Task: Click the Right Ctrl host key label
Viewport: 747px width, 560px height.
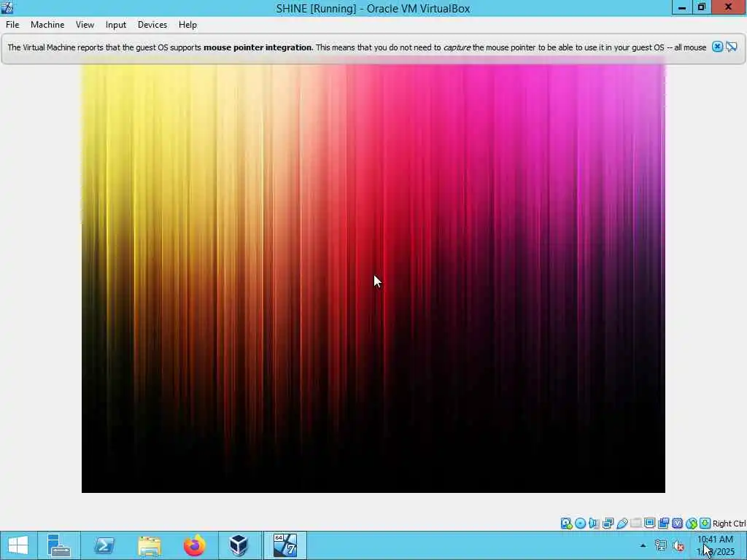Action: 729,524
